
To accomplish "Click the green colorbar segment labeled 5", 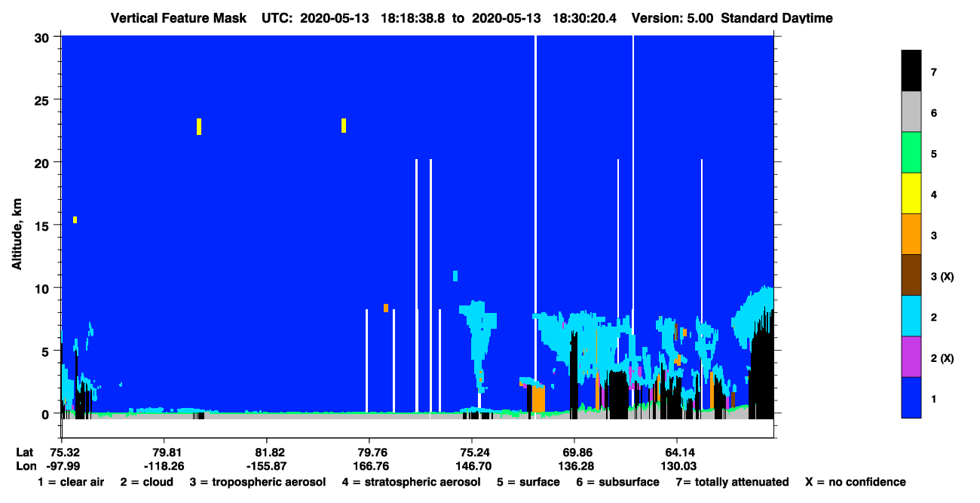I will pyautogui.click(x=911, y=152).
